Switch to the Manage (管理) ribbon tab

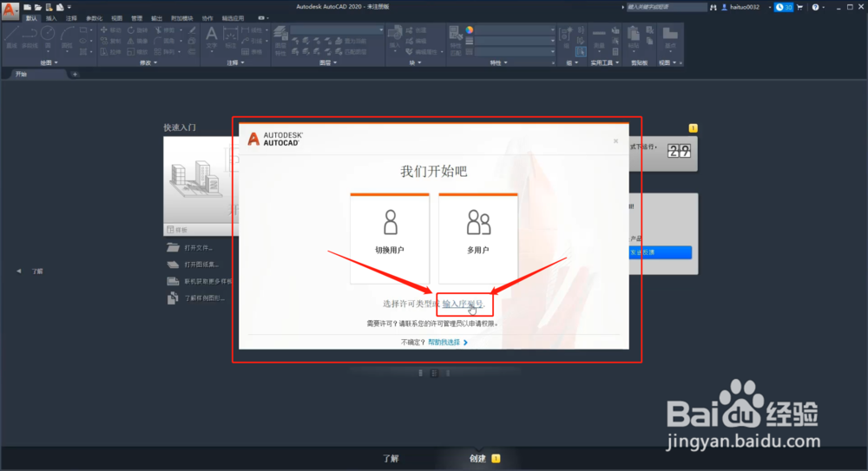(x=137, y=18)
